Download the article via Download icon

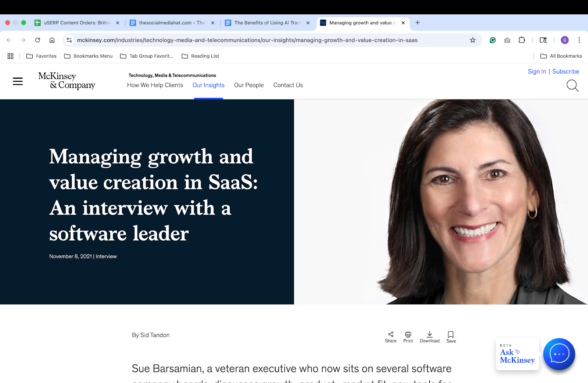click(x=430, y=337)
